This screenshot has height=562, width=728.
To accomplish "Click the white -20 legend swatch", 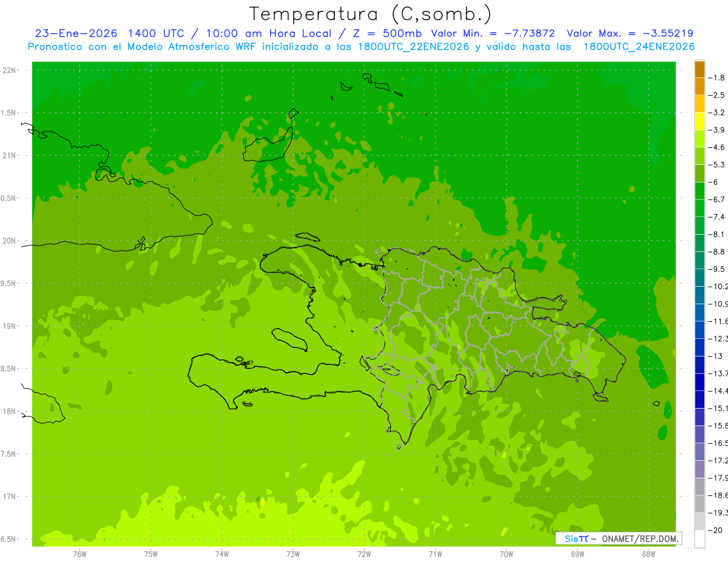I will pyautogui.click(x=699, y=539).
